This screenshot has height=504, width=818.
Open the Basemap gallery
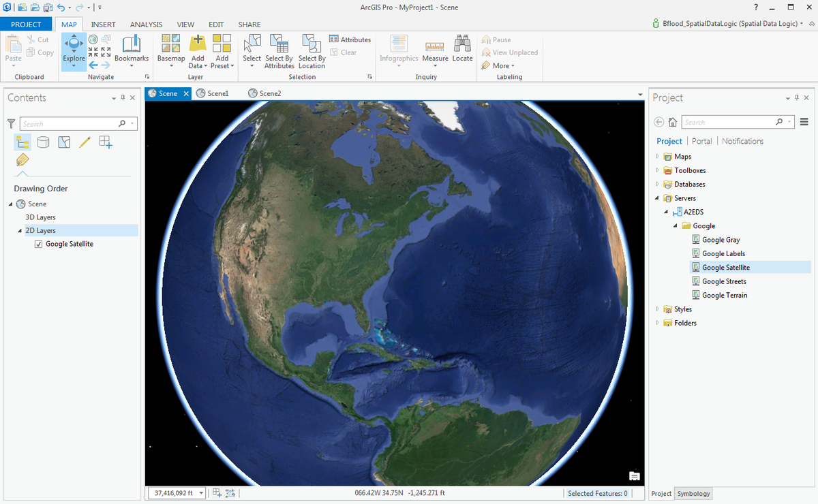[171, 51]
